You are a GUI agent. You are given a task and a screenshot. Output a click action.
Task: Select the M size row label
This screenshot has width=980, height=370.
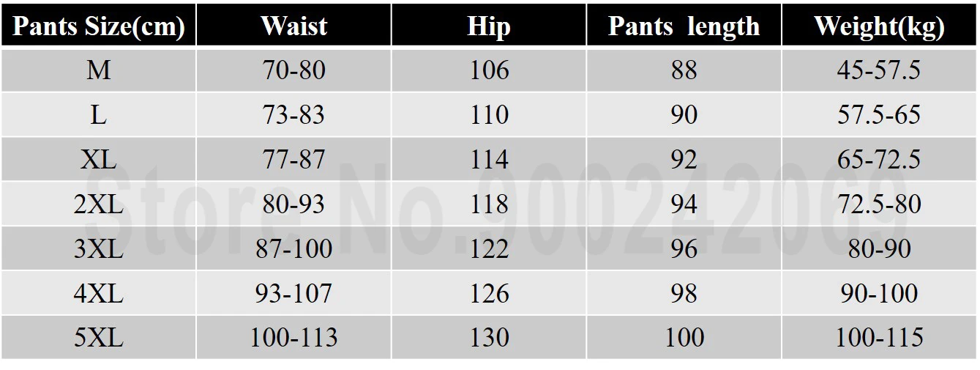(98, 71)
